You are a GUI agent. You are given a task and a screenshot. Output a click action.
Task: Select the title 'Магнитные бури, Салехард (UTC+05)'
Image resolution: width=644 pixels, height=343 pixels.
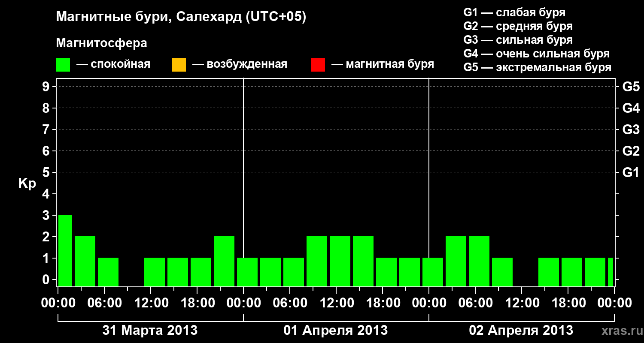pyautogui.click(x=181, y=17)
